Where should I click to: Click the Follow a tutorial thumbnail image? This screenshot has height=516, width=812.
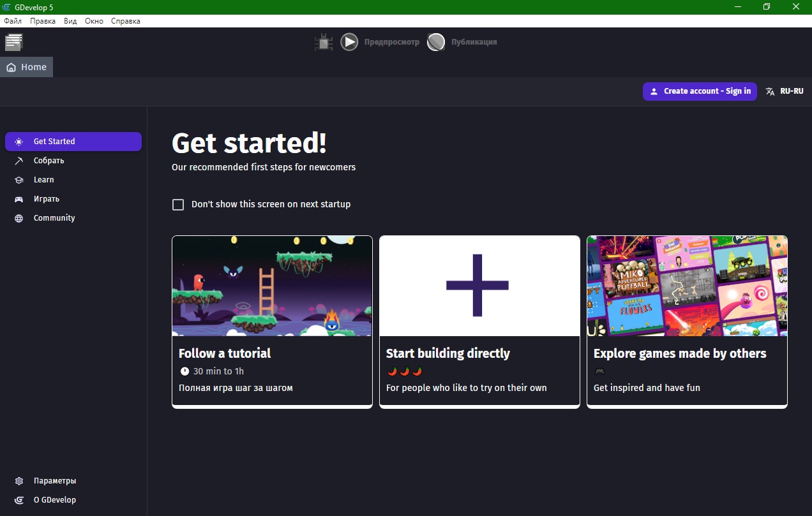tap(272, 286)
